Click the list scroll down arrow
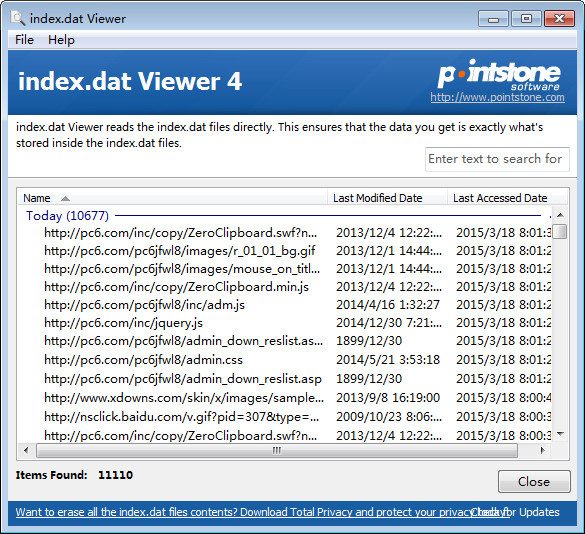The width and height of the screenshot is (585, 534). 560,434
